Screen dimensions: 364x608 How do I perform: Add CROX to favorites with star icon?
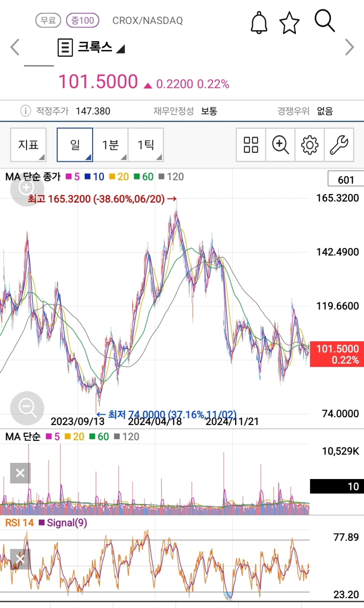(x=289, y=23)
